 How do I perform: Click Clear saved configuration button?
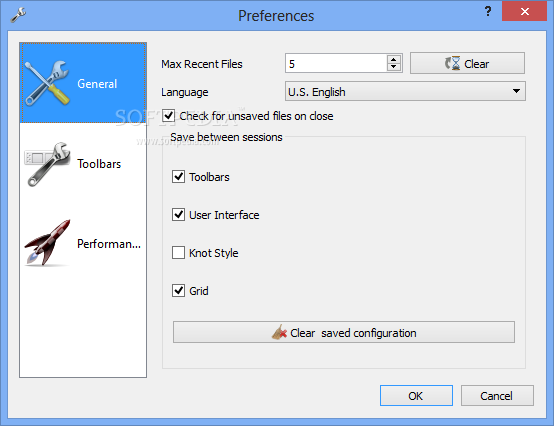click(x=343, y=332)
